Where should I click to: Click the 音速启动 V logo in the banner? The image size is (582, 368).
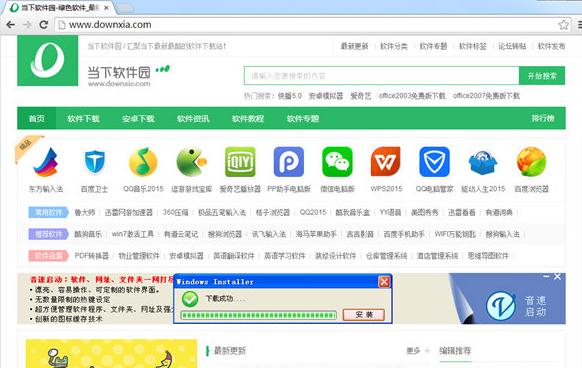click(501, 305)
